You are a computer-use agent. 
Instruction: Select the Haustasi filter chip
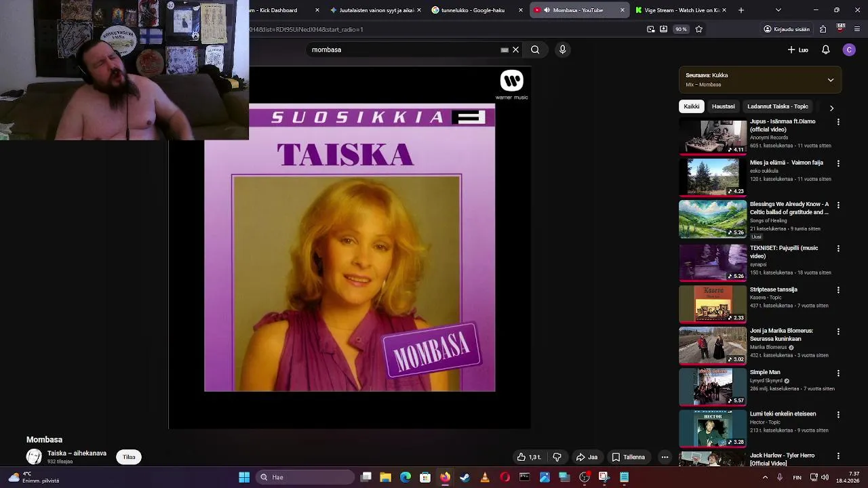click(x=723, y=106)
